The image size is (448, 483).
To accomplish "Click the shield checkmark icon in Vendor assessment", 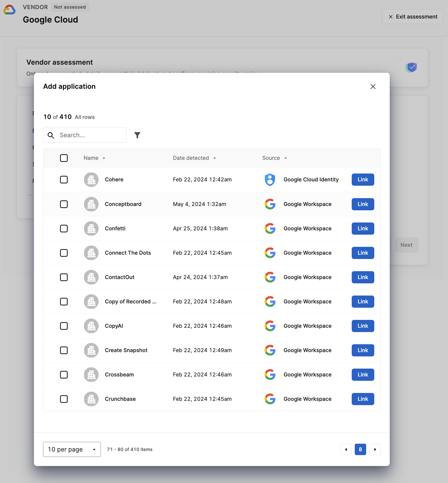I will [x=411, y=67].
